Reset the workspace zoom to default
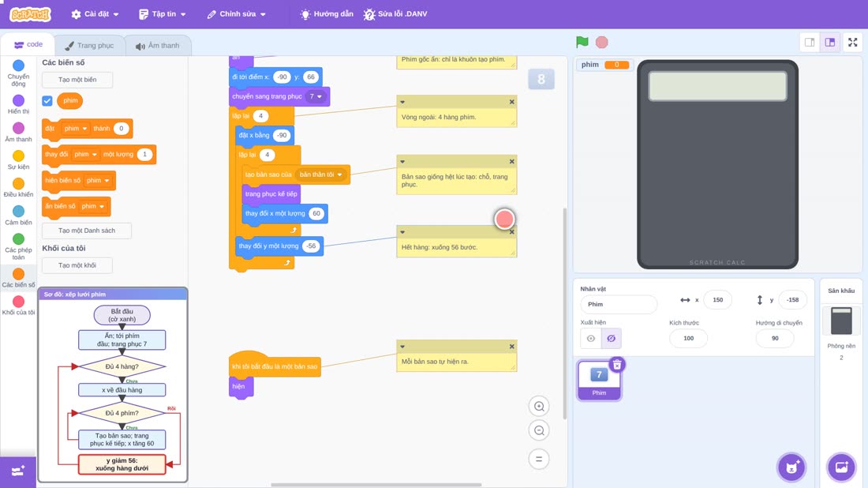868x488 pixels. (x=539, y=460)
